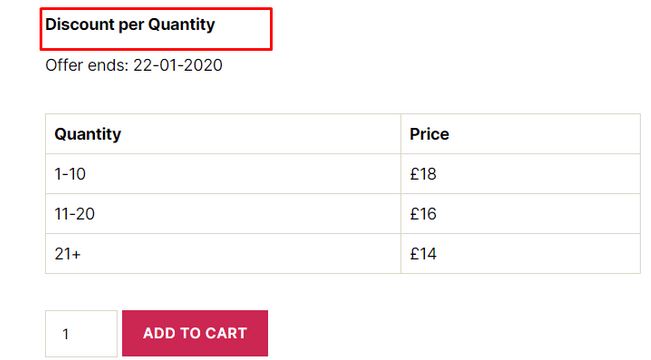Select the 11-20 quantity cell
651x360 pixels.
223,213
